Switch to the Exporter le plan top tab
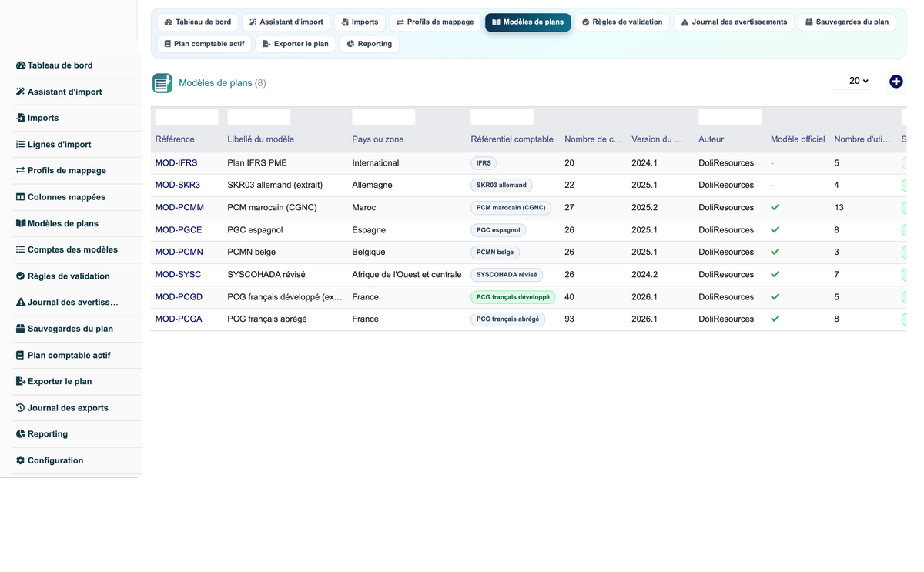The width and height of the screenshot is (924, 572). point(295,44)
